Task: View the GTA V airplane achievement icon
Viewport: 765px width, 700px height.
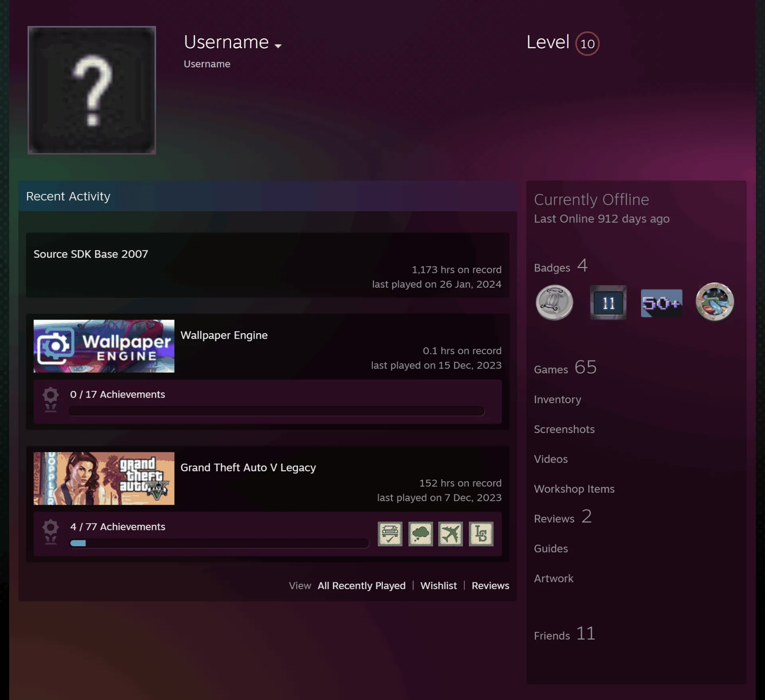Action: pyautogui.click(x=451, y=534)
